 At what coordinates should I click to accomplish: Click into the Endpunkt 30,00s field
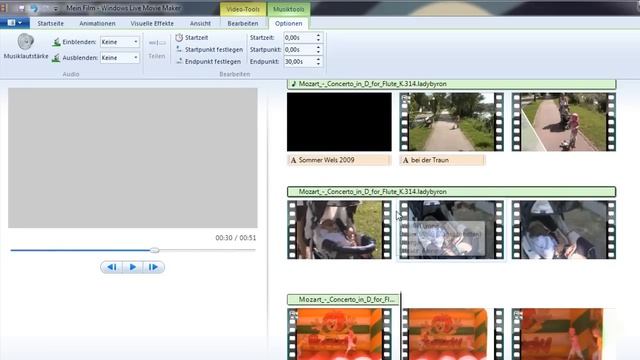click(299, 61)
